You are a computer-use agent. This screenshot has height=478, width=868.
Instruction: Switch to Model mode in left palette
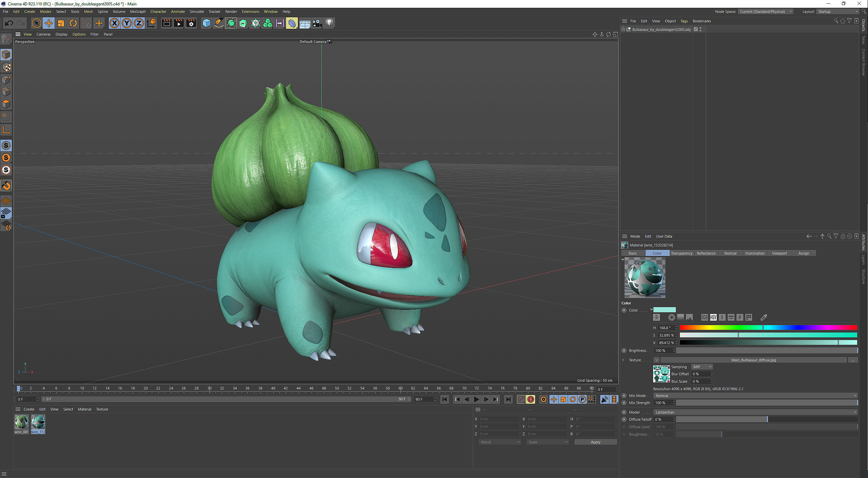tap(6, 55)
